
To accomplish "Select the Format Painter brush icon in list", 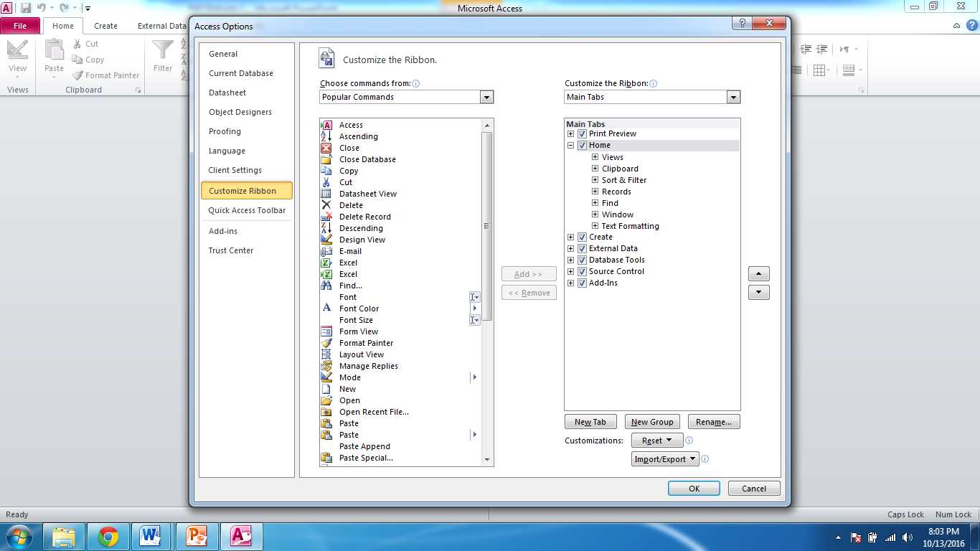I will point(326,343).
